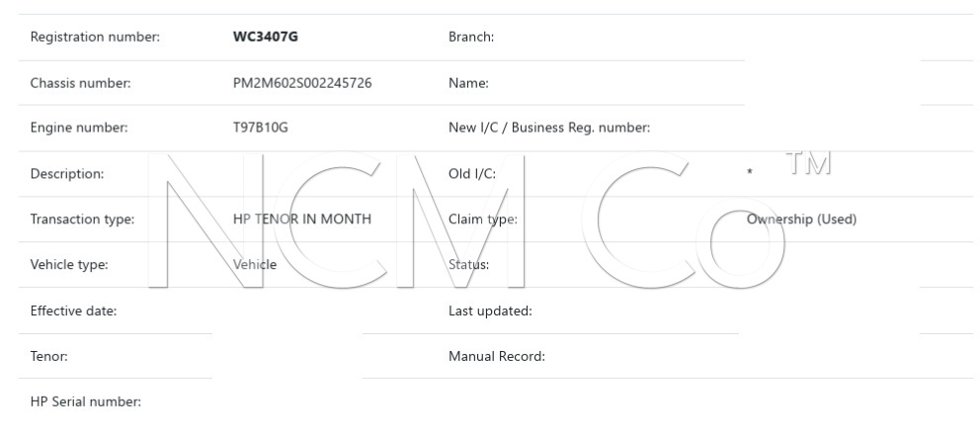Click the 'HP Serial number:' label

[x=87, y=402]
